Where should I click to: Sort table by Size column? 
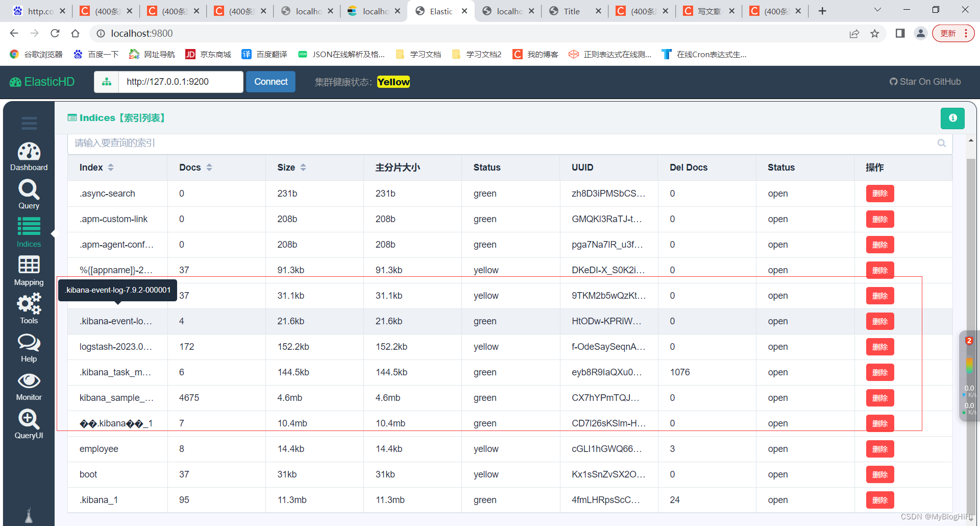[x=303, y=168]
